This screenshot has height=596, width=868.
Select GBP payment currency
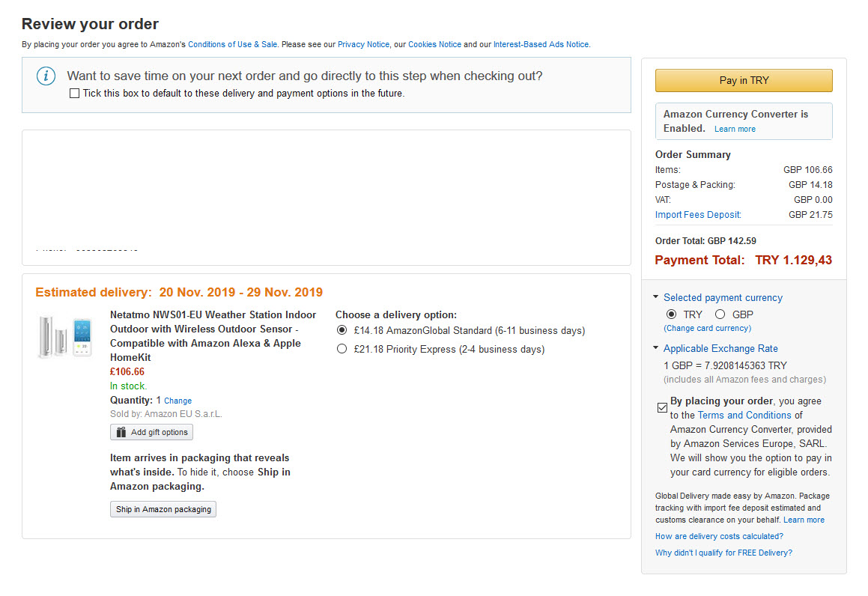720,314
